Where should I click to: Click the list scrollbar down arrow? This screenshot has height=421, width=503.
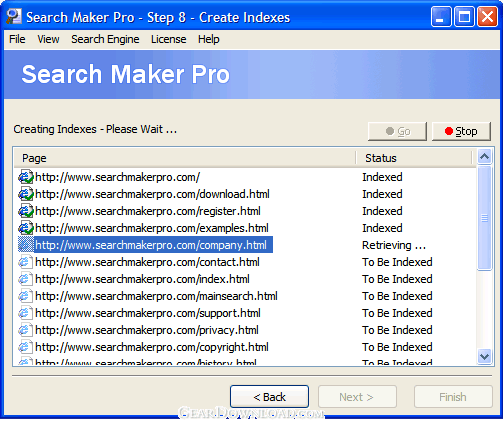pyautogui.click(x=484, y=356)
